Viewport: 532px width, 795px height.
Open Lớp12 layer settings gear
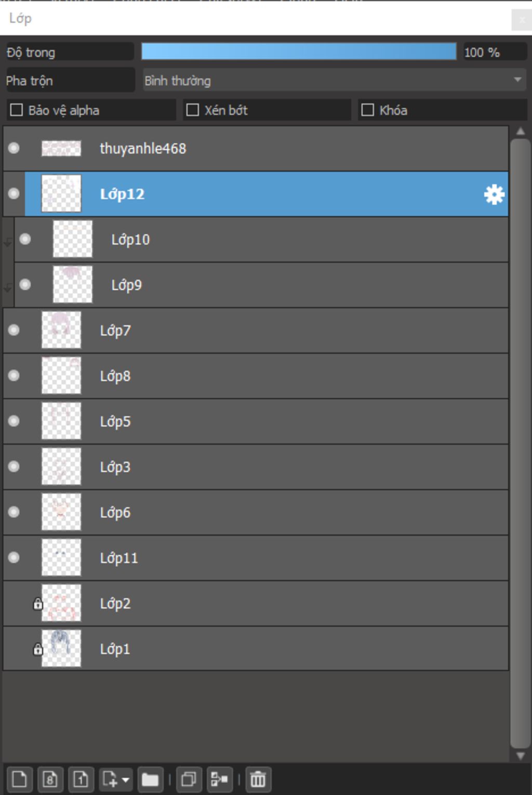tap(494, 194)
